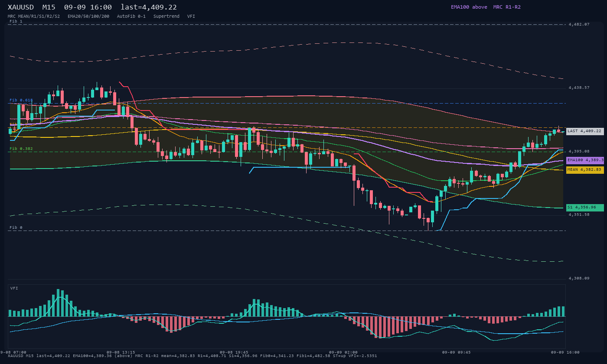607x364 pixels.
Task: Select the Supertrend legend entry
Action: coord(166,16)
